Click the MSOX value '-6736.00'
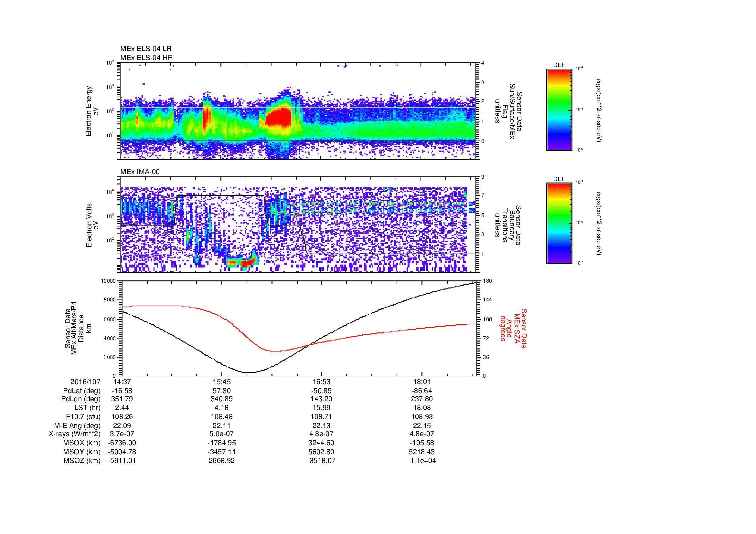The image size is (756, 534). [122, 443]
